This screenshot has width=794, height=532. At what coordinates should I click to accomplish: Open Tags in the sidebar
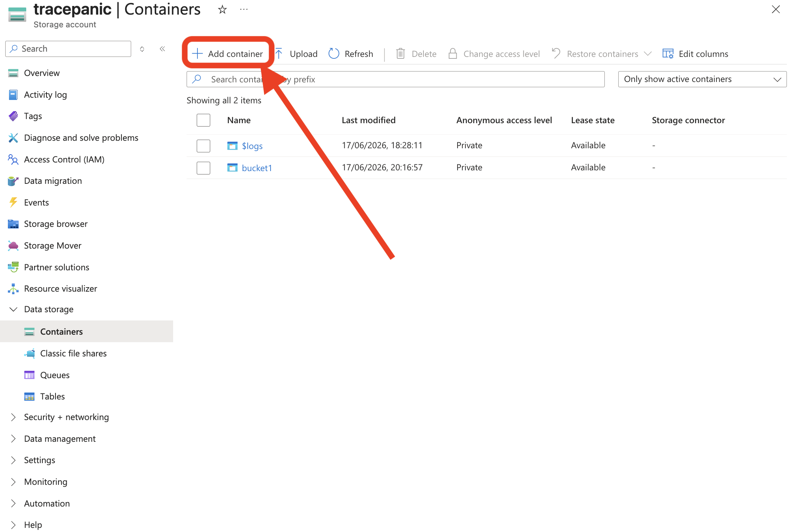coord(33,116)
